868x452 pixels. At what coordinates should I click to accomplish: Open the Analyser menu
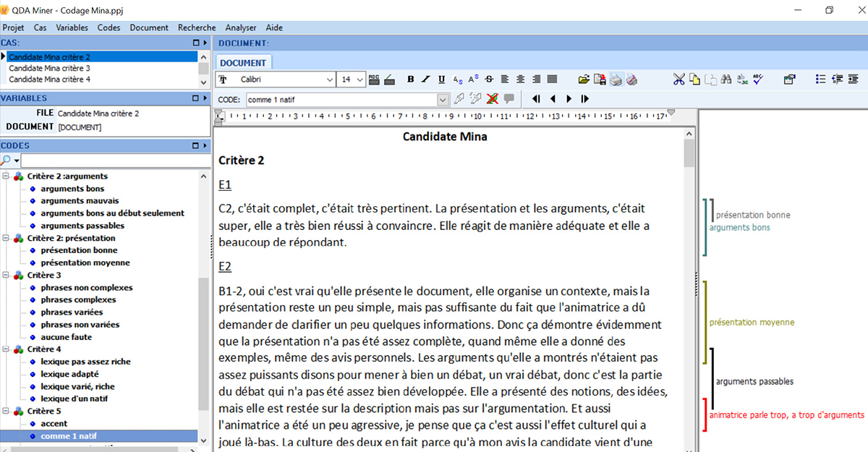(x=241, y=27)
